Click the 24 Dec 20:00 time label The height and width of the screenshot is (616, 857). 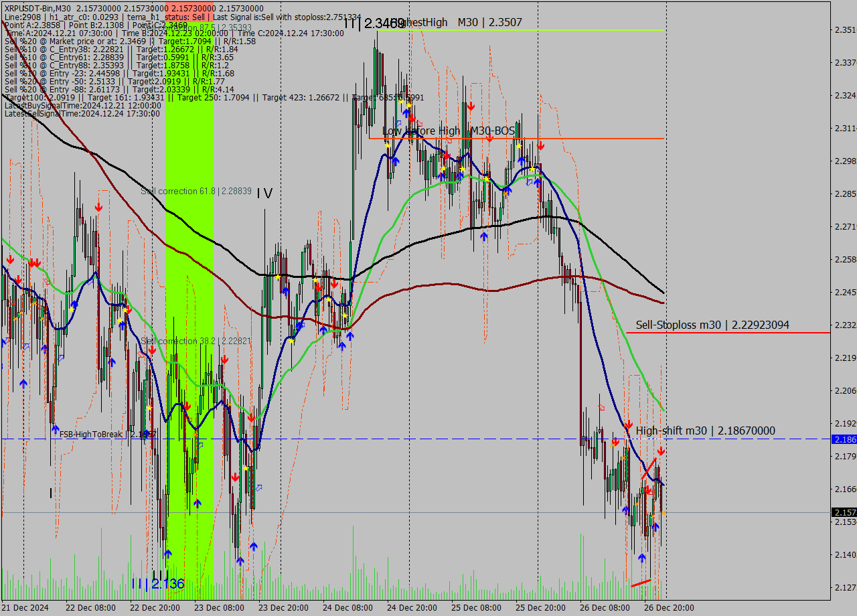(x=412, y=608)
